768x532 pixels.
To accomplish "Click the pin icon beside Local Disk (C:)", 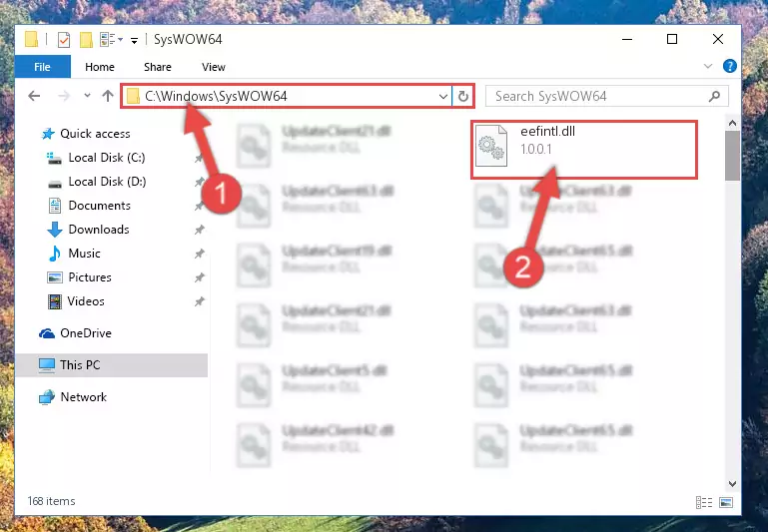I will point(199,158).
